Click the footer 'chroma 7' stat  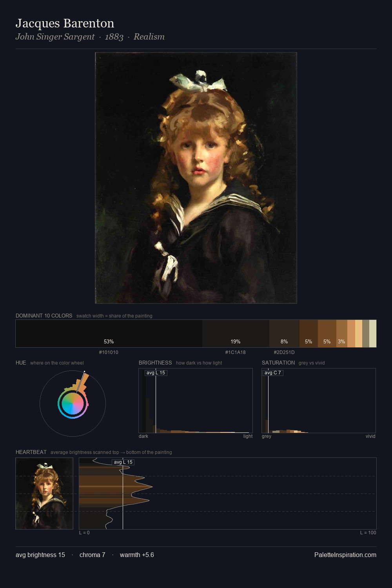[x=92, y=555]
